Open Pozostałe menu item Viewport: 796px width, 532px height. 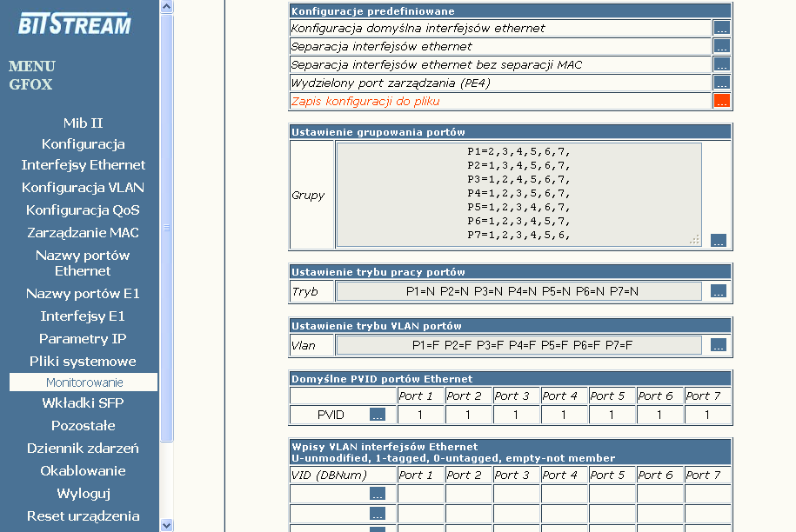coord(84,425)
